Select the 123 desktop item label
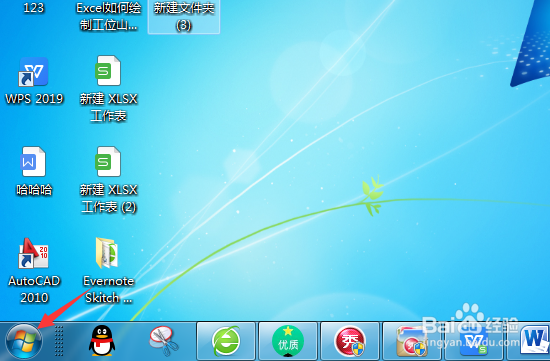 point(34,8)
